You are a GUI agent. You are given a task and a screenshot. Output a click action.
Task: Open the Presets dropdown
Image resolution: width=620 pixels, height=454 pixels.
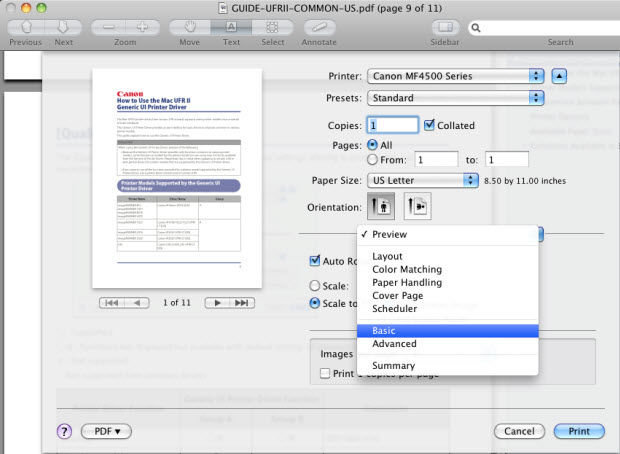(456, 98)
